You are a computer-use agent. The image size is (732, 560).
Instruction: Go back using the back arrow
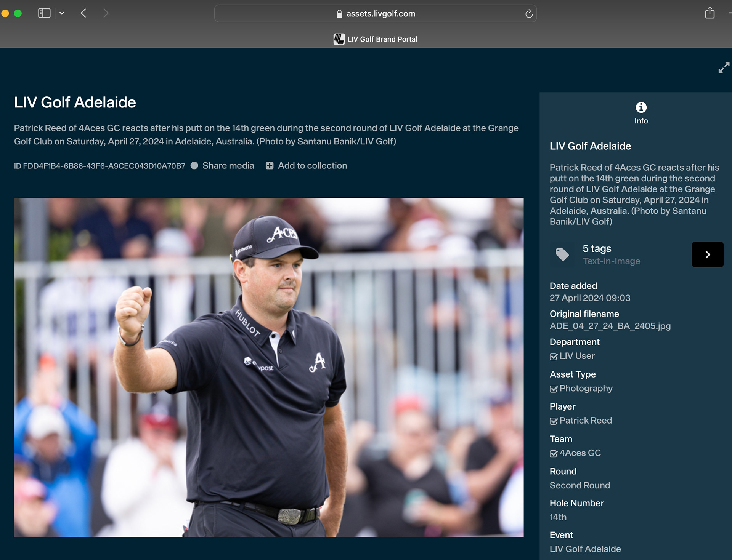click(x=83, y=13)
